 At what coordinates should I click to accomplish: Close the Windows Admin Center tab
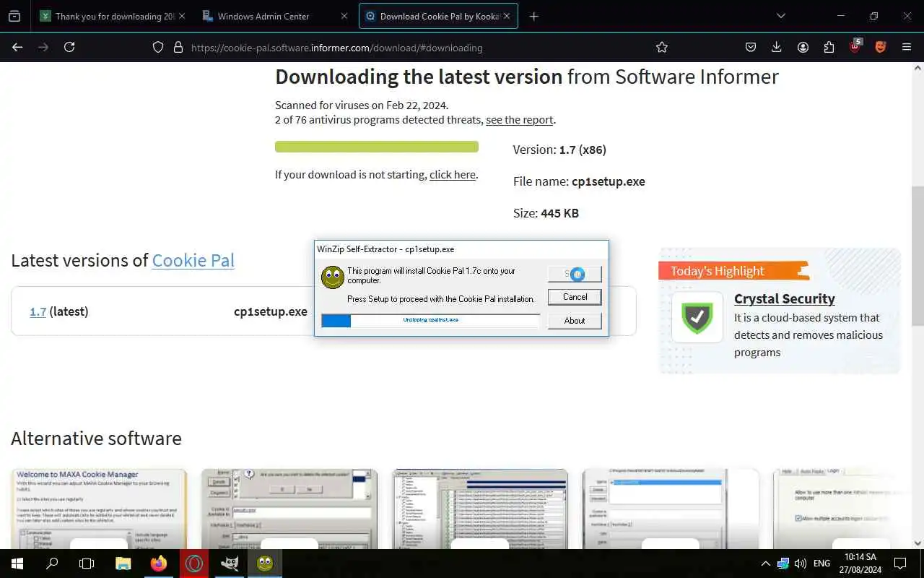click(x=344, y=16)
